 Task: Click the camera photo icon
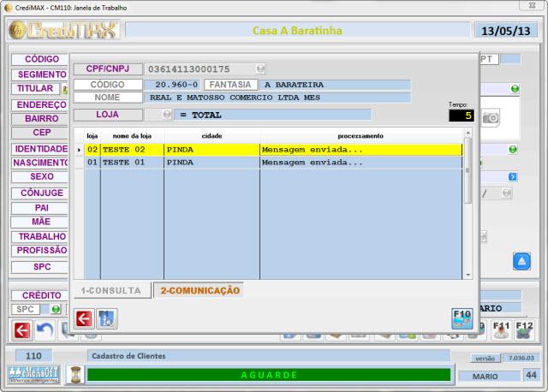click(x=490, y=116)
